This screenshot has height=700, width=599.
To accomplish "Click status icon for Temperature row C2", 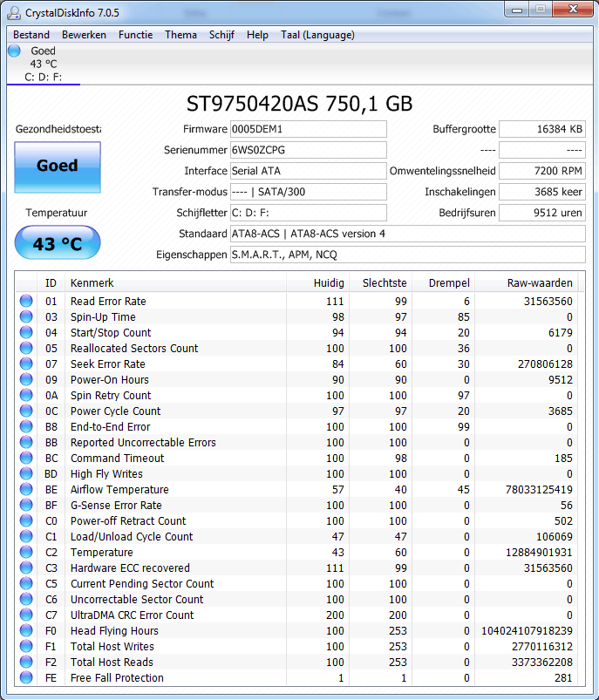I will (x=26, y=552).
